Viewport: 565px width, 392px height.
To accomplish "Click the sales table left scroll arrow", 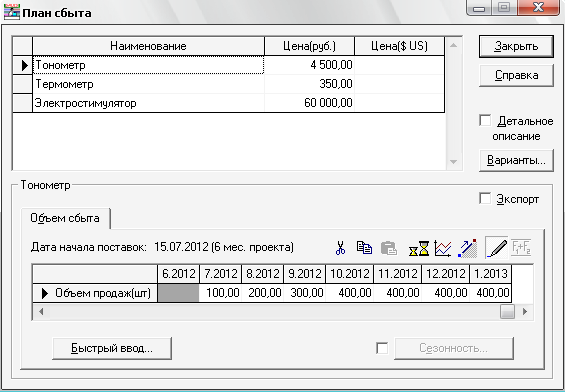I will [41, 311].
